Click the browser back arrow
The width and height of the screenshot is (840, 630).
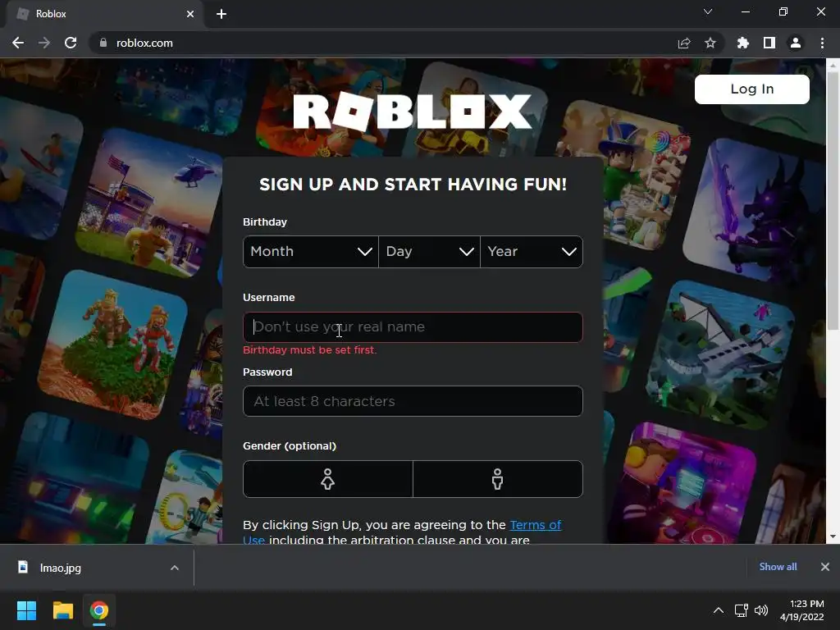point(18,43)
